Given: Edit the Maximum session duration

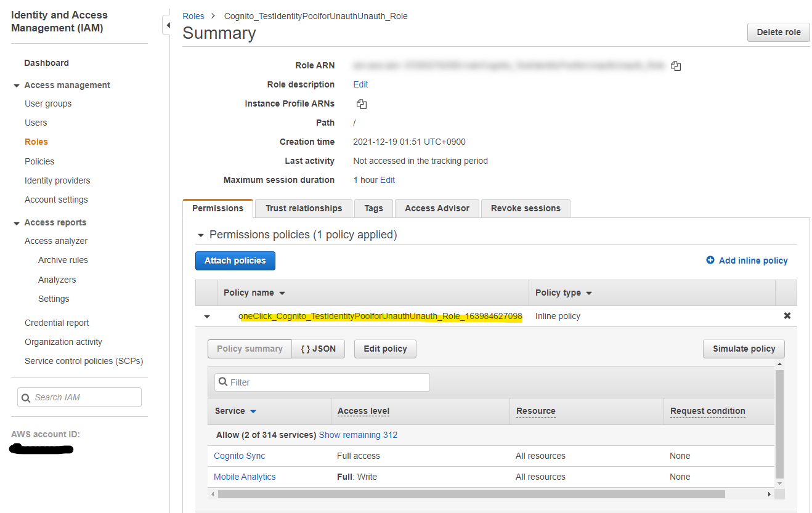Looking at the screenshot, I should pos(388,180).
